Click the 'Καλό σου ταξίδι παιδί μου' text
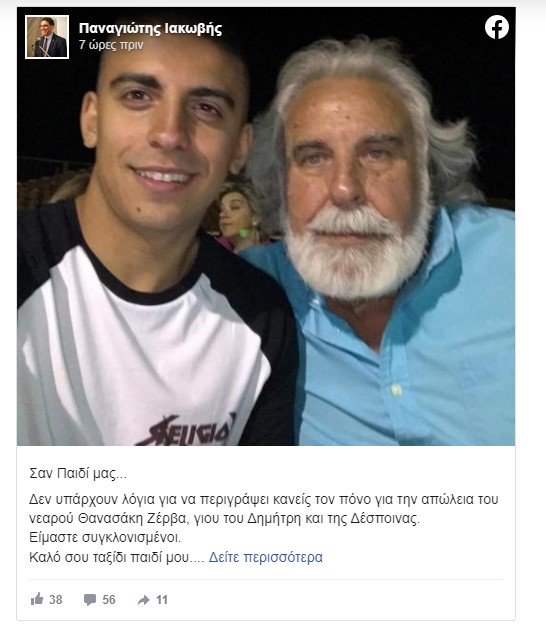Viewport: 546px width, 640px height. tap(109, 557)
